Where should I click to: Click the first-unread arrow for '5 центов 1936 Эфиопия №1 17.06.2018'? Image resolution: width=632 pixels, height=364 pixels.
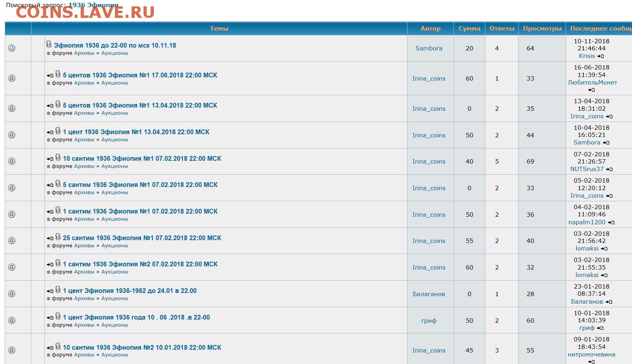pyautogui.click(x=50, y=75)
